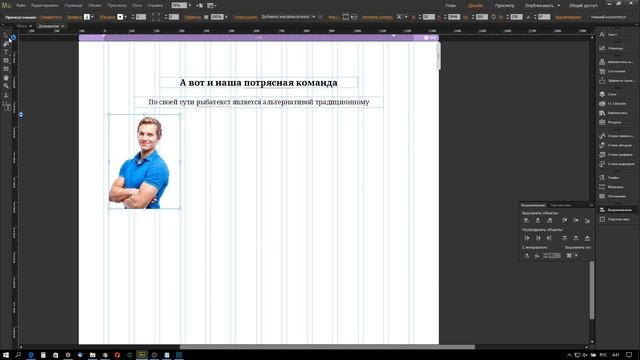Click the Обводка stroke link
This screenshot has height=360, width=640.
pyautogui.click(x=107, y=17)
